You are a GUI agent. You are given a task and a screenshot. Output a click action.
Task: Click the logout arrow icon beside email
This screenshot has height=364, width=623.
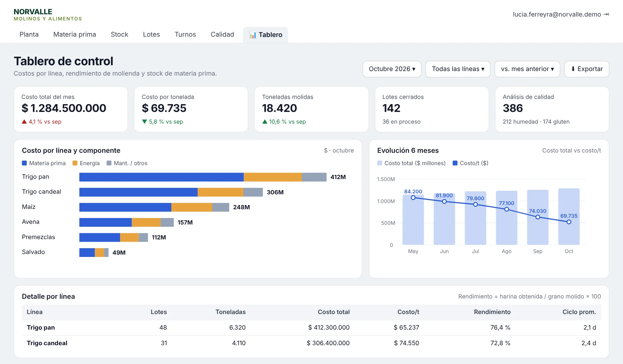pos(606,14)
